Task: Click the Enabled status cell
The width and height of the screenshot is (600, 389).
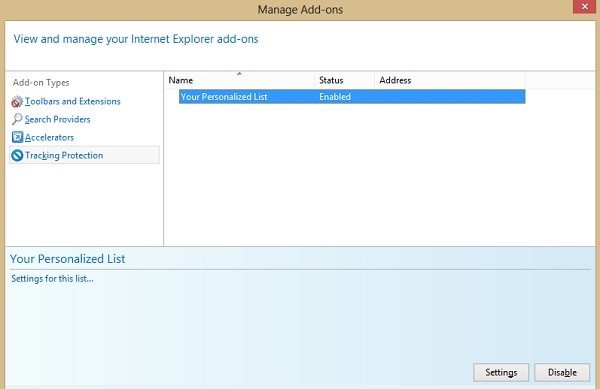Action: (x=335, y=97)
